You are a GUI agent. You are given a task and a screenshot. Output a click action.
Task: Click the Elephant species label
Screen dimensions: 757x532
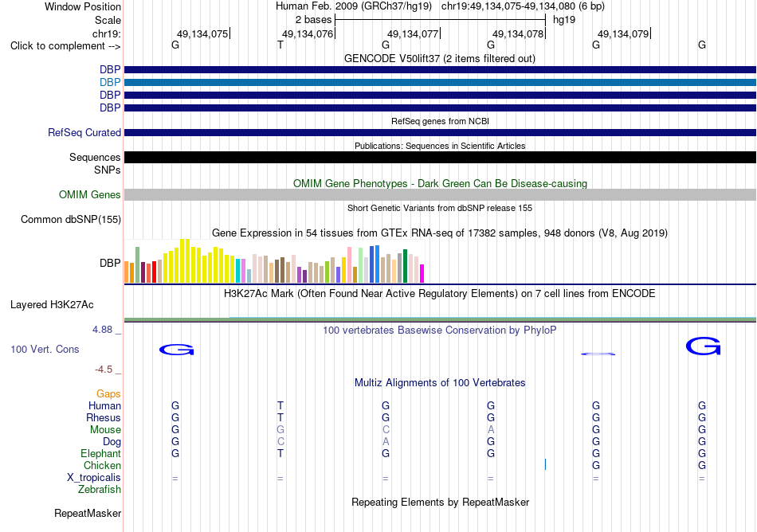pos(100,454)
